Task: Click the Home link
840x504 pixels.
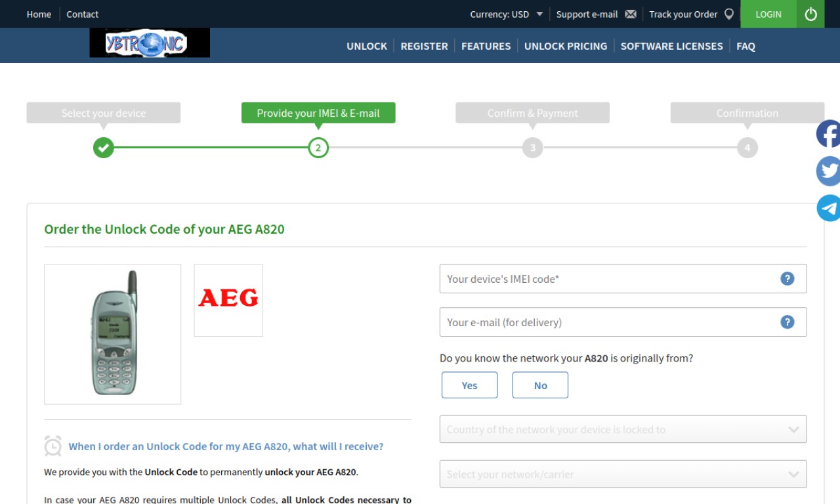Action: pos(39,14)
